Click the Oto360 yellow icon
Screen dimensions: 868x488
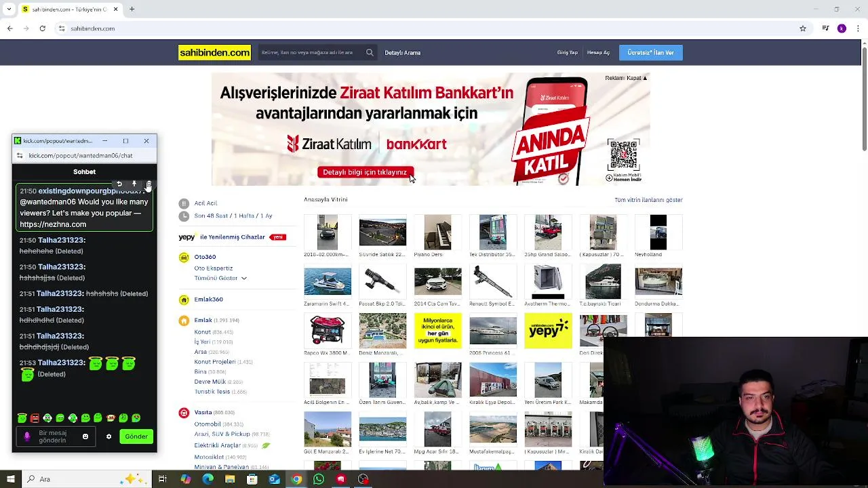pos(184,257)
